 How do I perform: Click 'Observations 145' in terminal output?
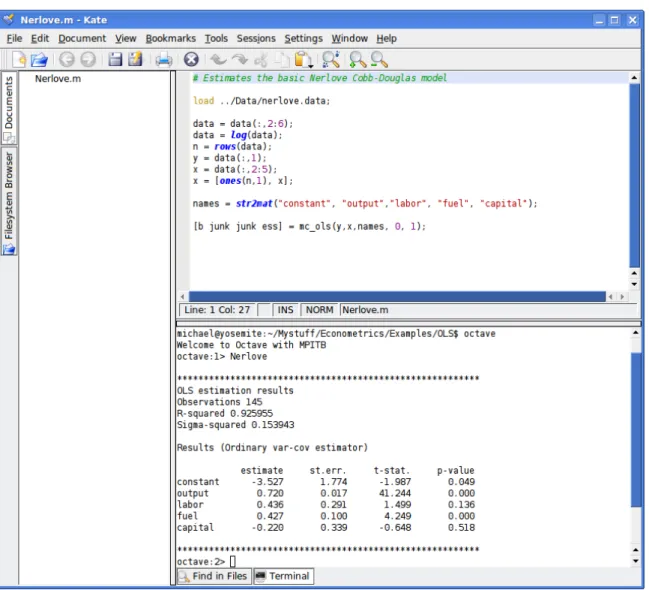[x=219, y=402]
